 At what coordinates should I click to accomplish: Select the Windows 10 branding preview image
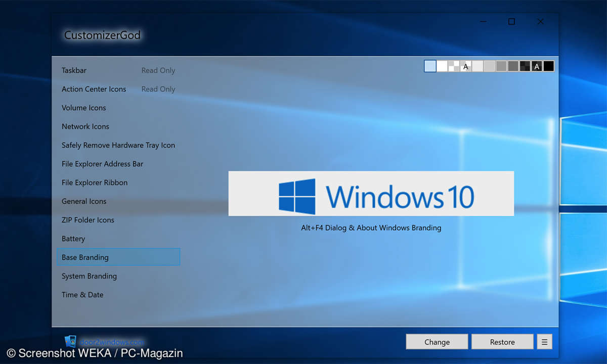coord(371,194)
